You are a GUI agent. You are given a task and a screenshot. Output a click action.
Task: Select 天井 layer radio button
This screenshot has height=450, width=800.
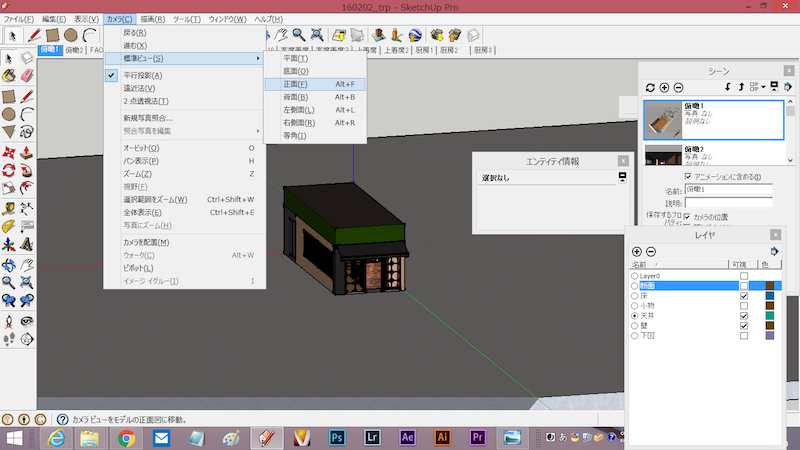pyautogui.click(x=635, y=316)
